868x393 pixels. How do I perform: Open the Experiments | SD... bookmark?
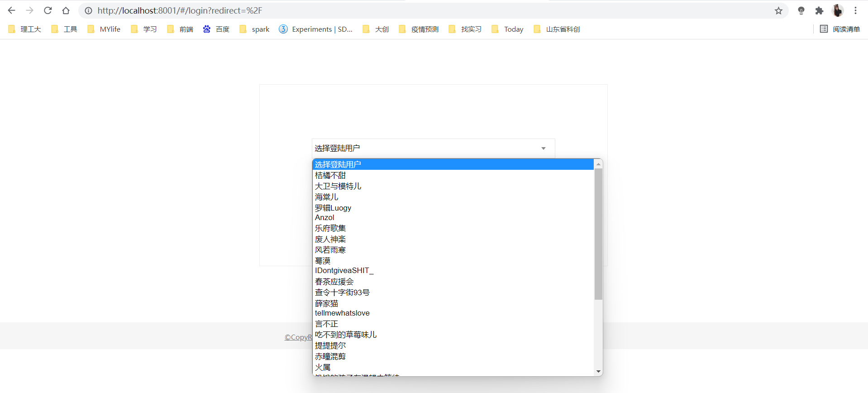pos(316,29)
